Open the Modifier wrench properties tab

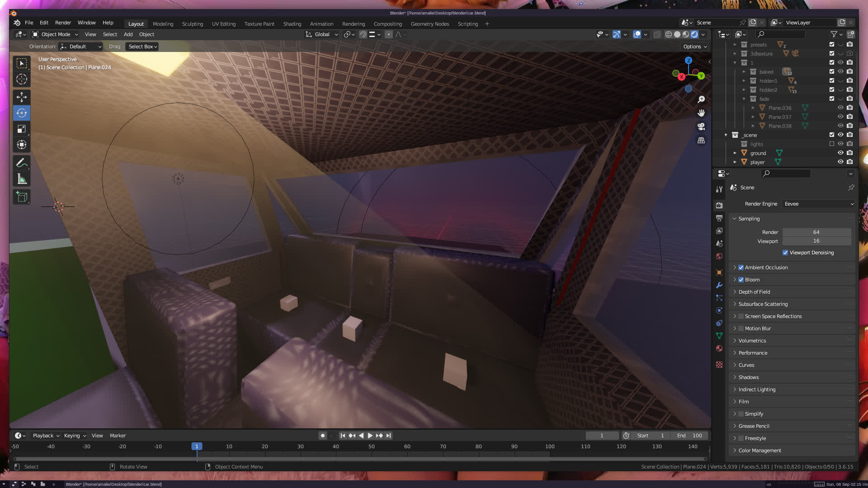[719, 285]
